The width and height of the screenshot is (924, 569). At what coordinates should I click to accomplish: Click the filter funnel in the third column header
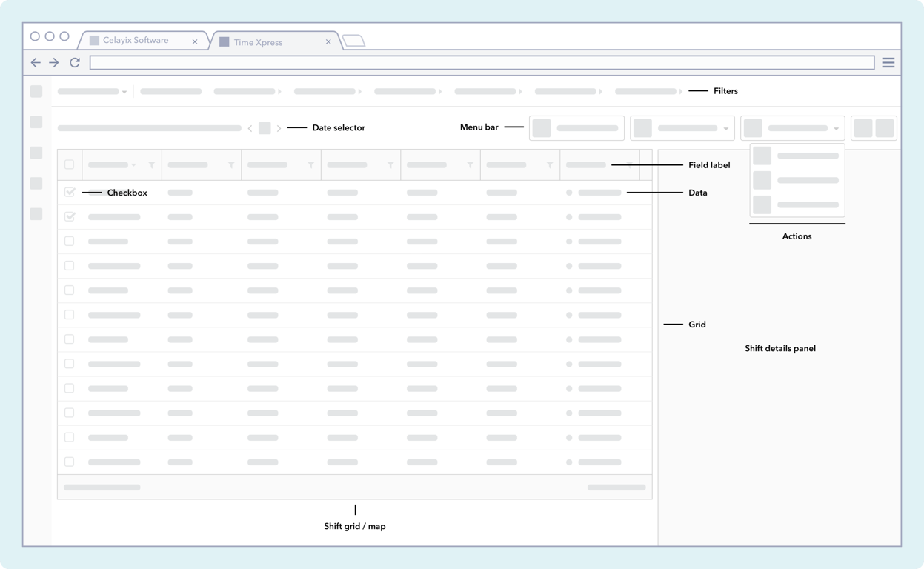point(311,165)
